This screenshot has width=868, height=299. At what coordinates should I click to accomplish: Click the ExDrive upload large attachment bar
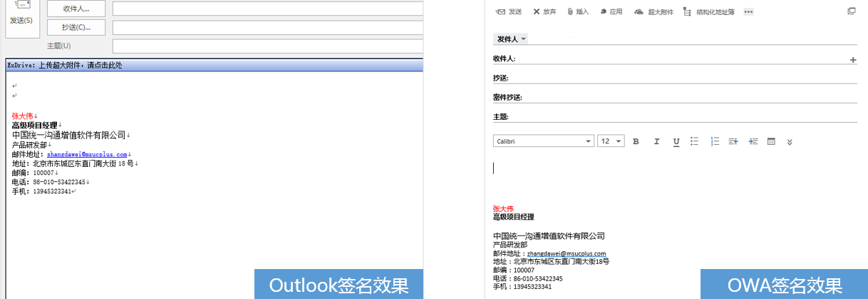click(x=214, y=65)
